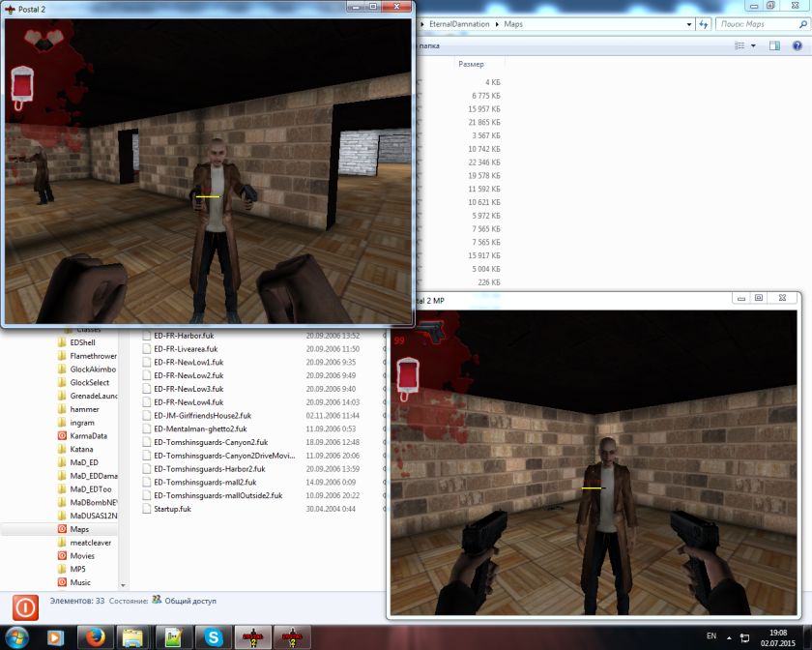Click the shared access people icon
Viewport: 812px width, 650px height.
coord(157,601)
